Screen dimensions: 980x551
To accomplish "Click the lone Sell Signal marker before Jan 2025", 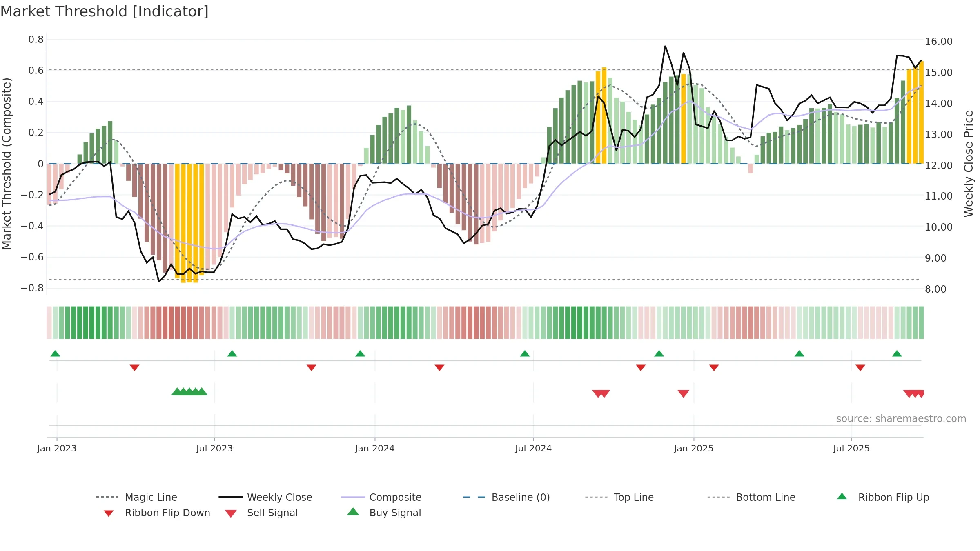I will [x=683, y=393].
